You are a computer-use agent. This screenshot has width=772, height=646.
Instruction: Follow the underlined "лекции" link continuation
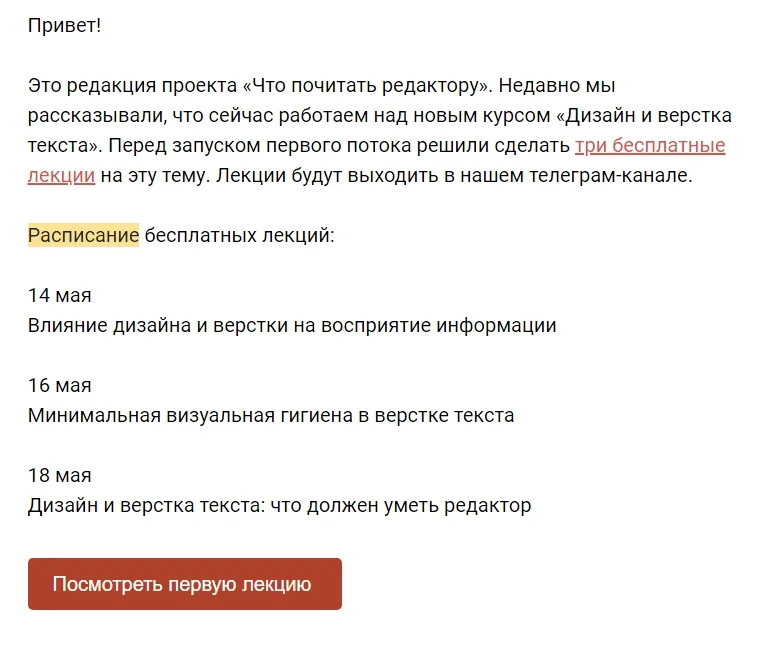tap(61, 176)
